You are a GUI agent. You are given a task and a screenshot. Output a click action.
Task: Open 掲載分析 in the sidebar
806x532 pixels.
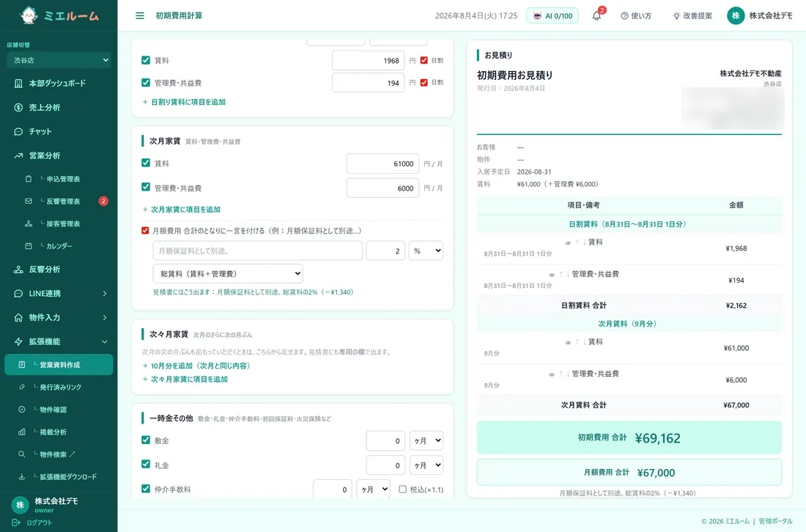tap(59, 432)
